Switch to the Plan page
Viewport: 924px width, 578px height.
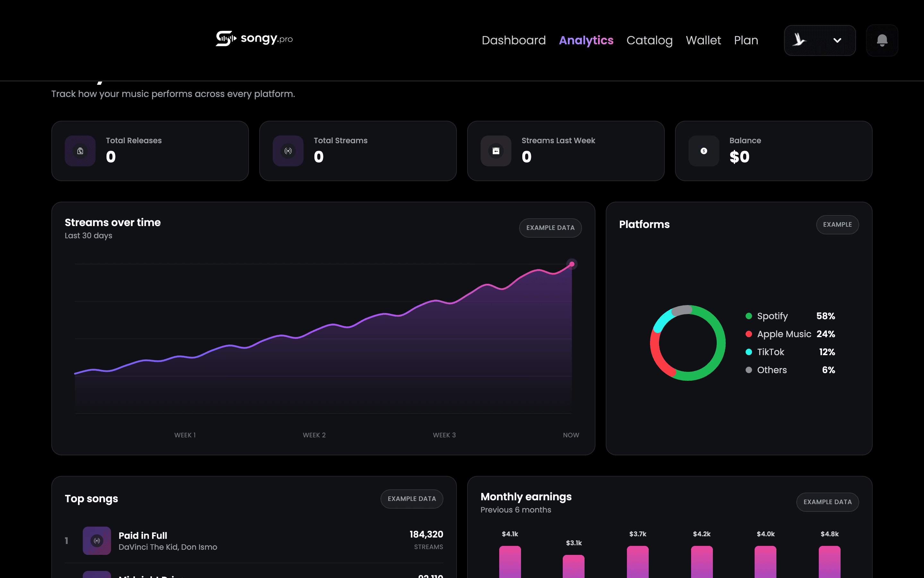pyautogui.click(x=746, y=40)
